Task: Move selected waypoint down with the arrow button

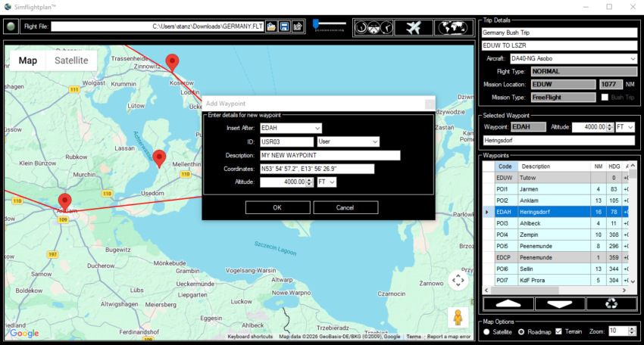Action: (x=561, y=304)
